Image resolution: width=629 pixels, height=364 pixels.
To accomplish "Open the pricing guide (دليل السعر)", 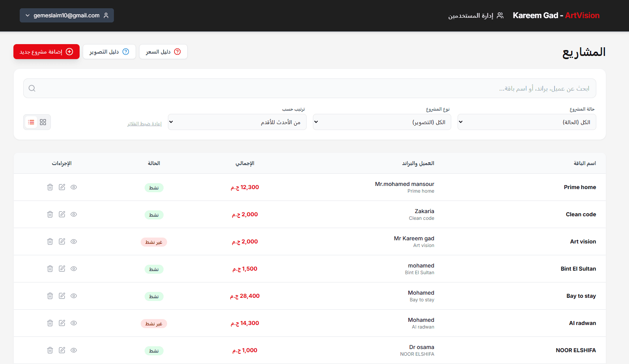I will [x=163, y=52].
